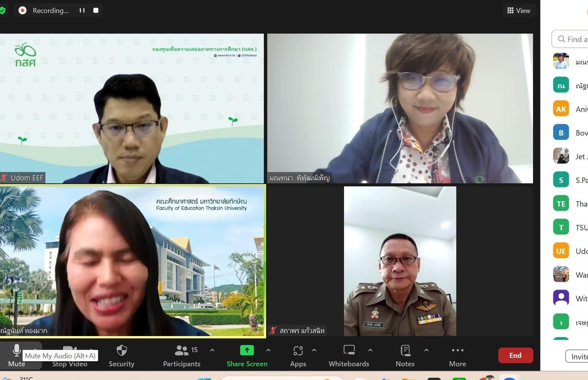Open Whiteboards
Screen dimensions: 588x380
tap(349, 356)
